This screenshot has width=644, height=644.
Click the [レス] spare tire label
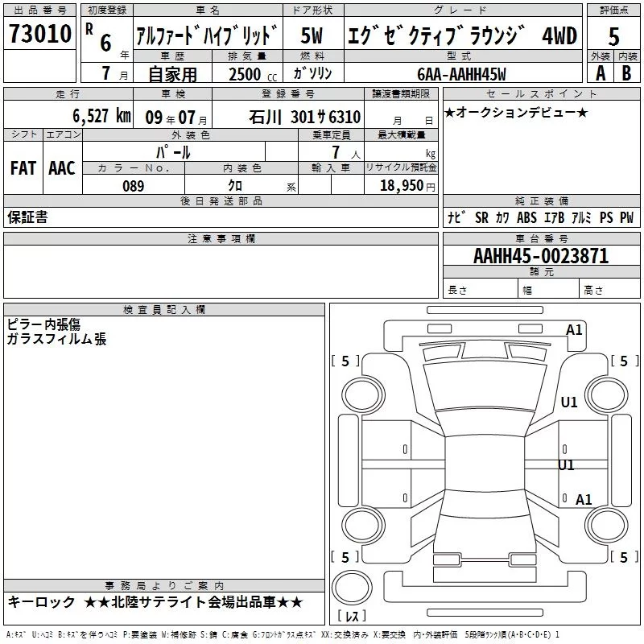click(x=352, y=615)
